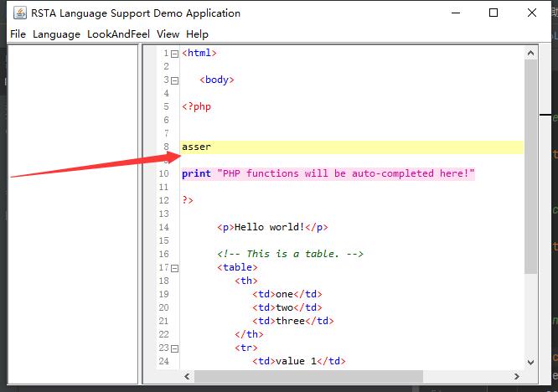Click the horizontal scrollbar left arrow
This screenshot has width=558, height=392.
tap(187, 376)
